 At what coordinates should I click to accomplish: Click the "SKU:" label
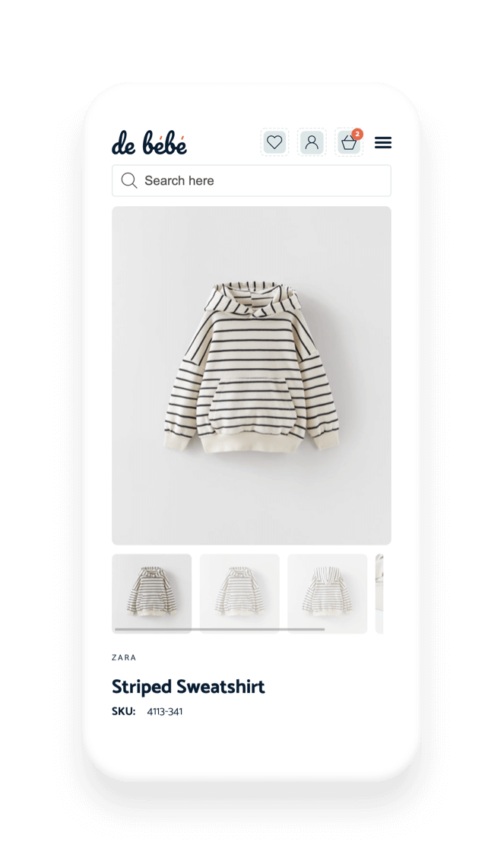[123, 712]
